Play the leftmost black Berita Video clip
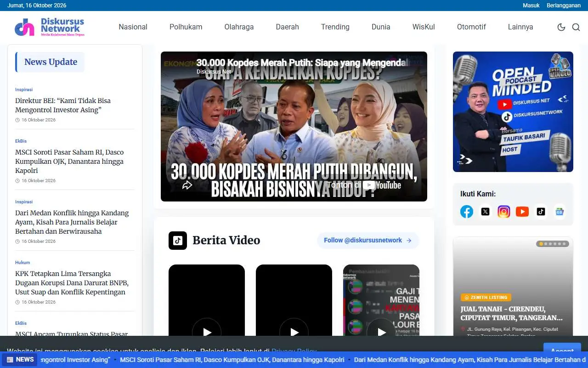The height and width of the screenshot is (368, 588). click(207, 332)
